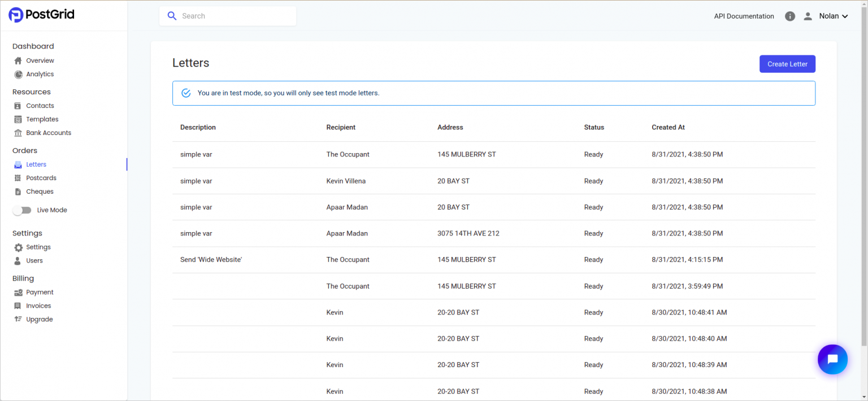Click the Upgrade icon in the sidebar
The width and height of the screenshot is (868, 401).
pyautogui.click(x=18, y=320)
